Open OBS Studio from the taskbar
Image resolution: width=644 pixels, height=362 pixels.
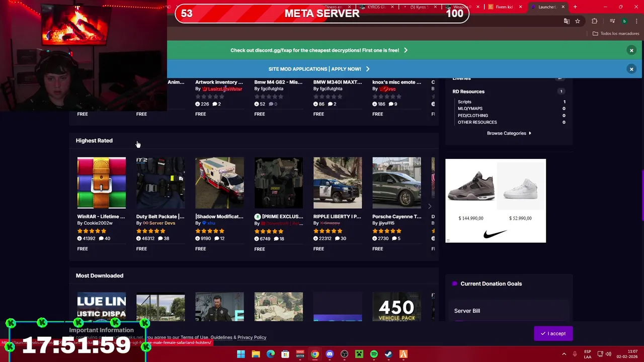(344, 354)
